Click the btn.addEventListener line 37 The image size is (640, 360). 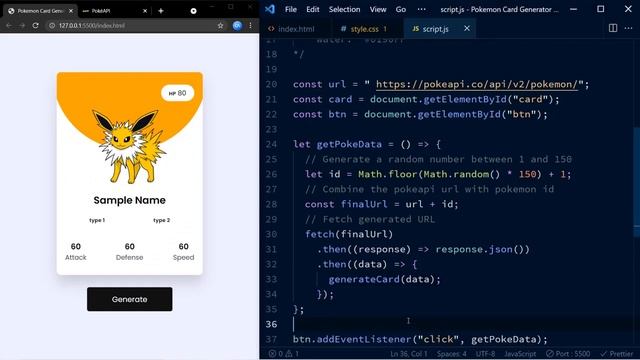point(420,339)
